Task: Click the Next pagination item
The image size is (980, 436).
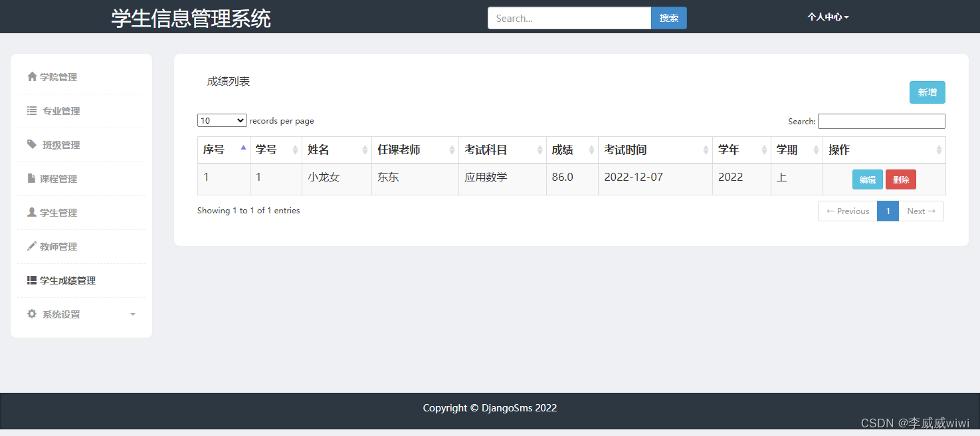Action: (921, 211)
